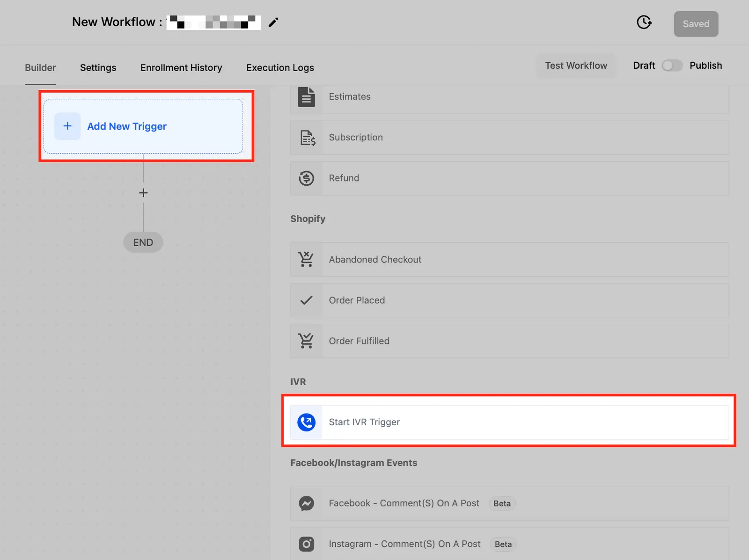Open workflow version history clock icon
The image size is (749, 560).
[x=644, y=22]
